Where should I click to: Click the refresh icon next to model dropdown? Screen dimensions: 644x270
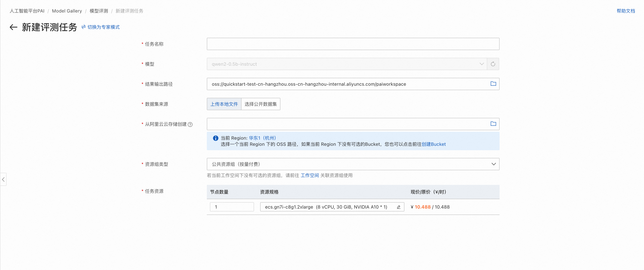coord(493,64)
